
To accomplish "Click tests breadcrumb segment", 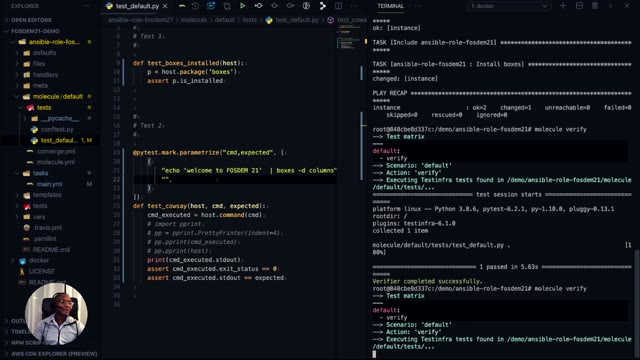I will [249, 20].
